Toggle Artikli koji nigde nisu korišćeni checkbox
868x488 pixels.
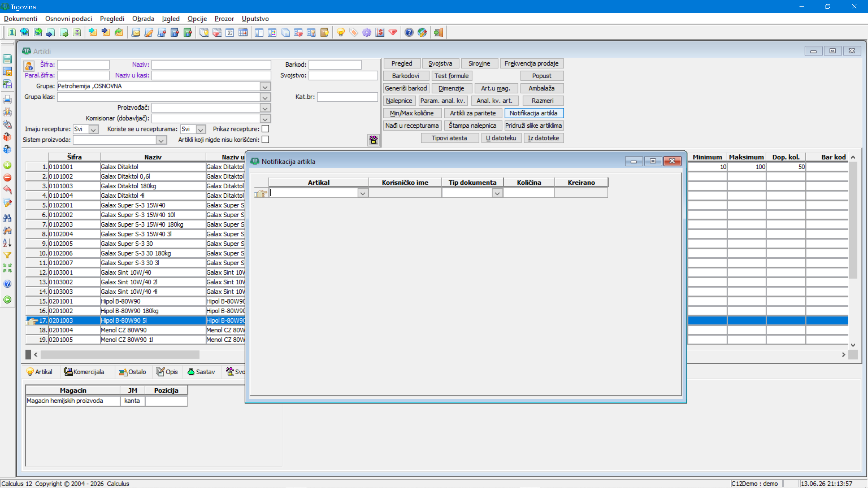coord(266,140)
